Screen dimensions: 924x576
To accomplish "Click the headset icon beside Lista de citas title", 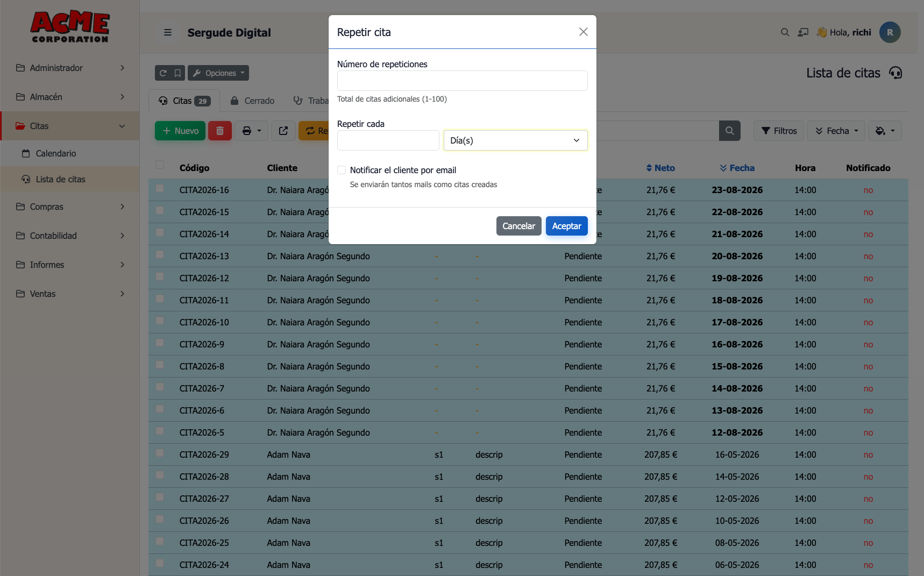I will point(895,73).
